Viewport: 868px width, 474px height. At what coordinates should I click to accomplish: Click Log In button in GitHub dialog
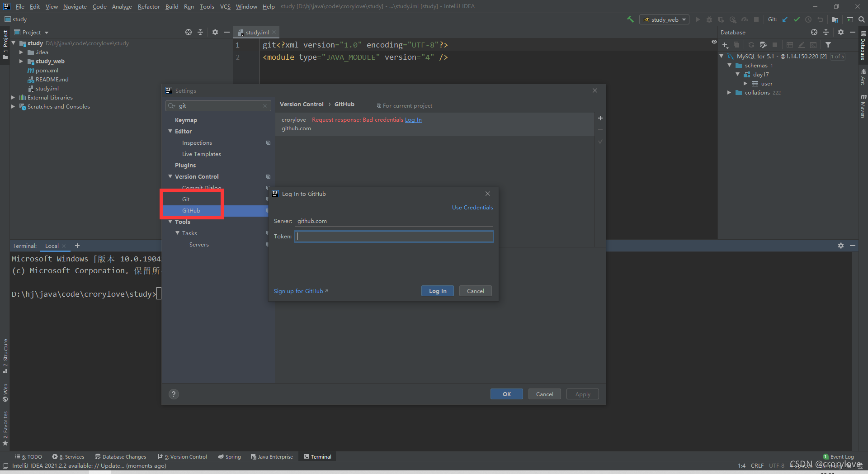pos(438,291)
